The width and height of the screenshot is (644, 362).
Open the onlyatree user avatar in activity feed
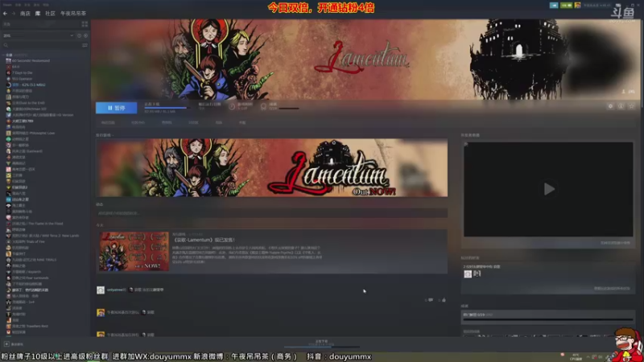point(101,290)
